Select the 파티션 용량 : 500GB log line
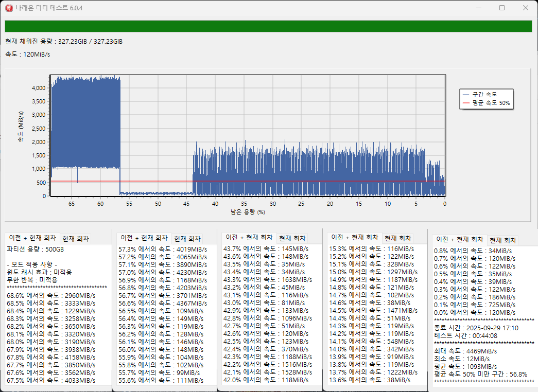 pos(35,249)
